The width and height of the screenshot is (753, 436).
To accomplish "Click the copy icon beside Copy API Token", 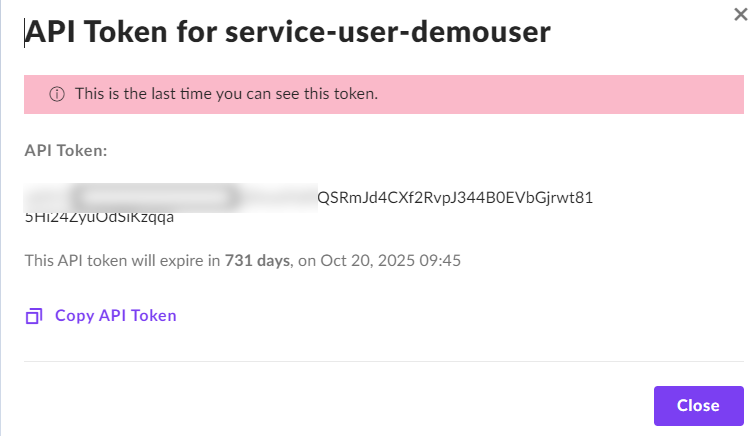I will tap(34, 316).
